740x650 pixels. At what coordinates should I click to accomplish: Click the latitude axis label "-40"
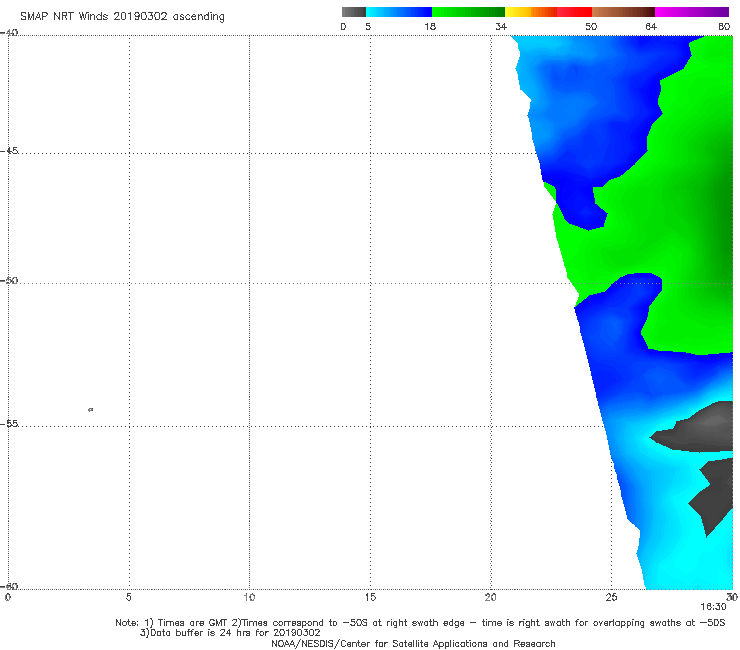[x=9, y=33]
